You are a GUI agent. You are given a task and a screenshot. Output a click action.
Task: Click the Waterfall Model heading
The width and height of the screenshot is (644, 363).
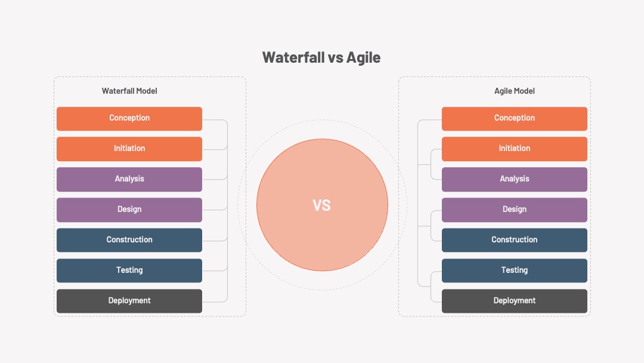coord(129,91)
